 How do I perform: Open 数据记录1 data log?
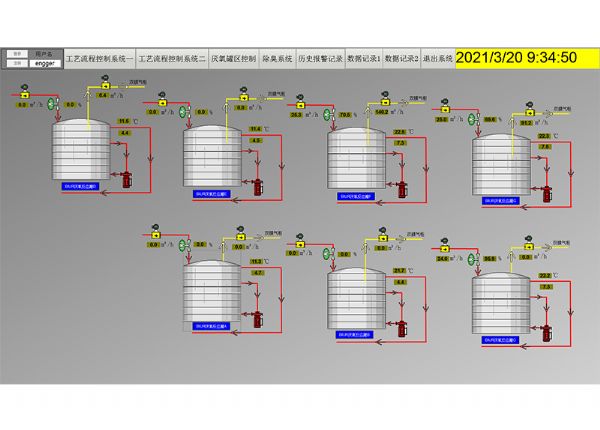(x=364, y=59)
